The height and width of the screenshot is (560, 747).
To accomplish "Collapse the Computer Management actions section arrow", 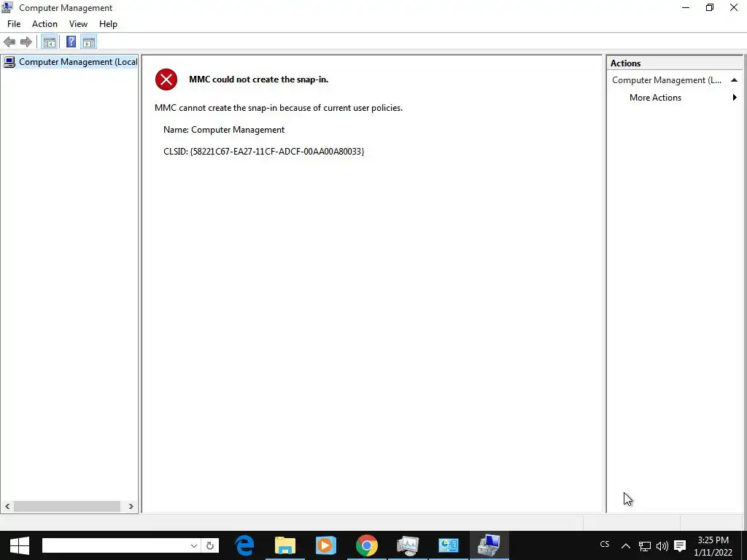I will [x=734, y=80].
